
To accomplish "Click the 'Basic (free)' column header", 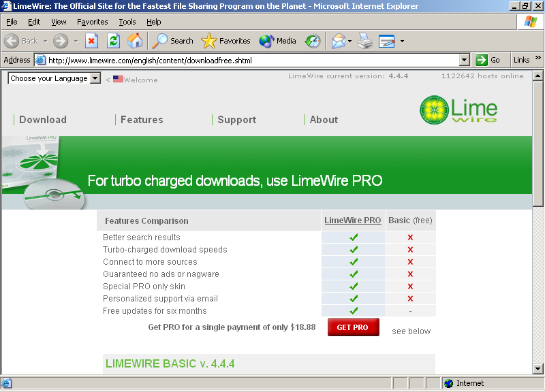I will click(x=411, y=220).
